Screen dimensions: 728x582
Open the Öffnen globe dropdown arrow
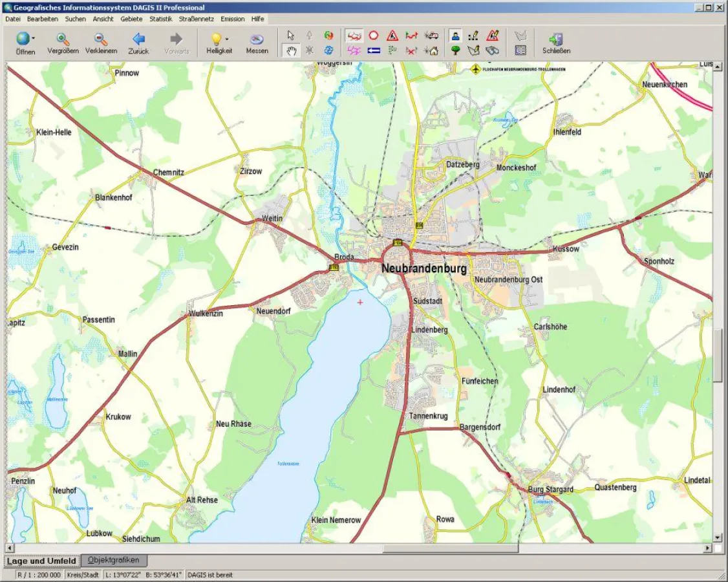[34, 39]
